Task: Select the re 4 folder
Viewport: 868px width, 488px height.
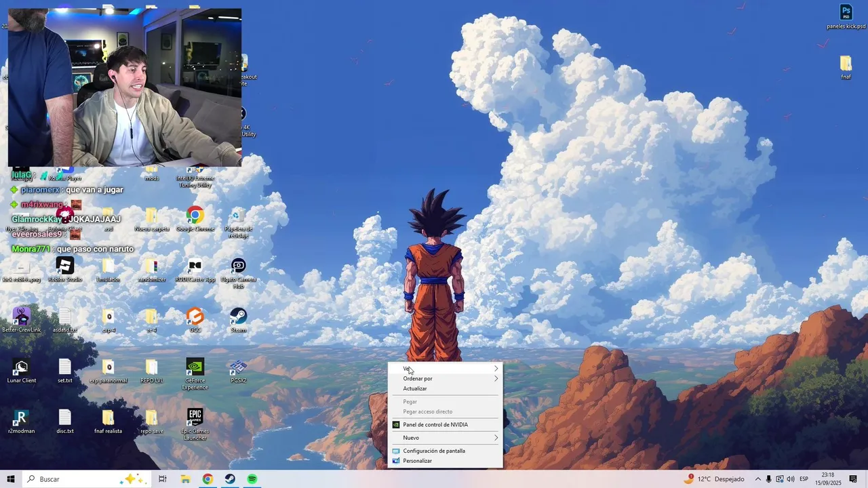Action: pyautogui.click(x=152, y=320)
